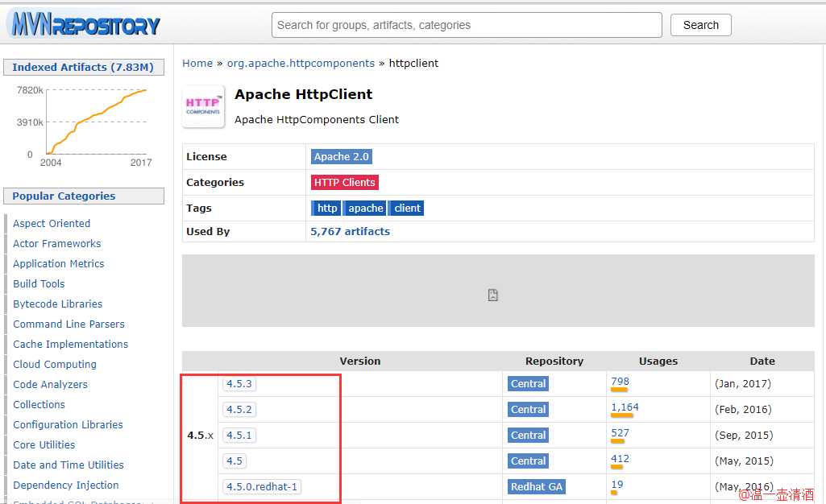Open the 412 usages link
The image size is (826, 504).
click(x=620, y=459)
